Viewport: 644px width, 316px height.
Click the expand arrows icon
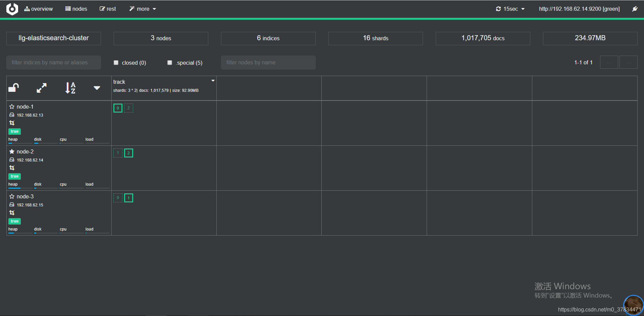[x=42, y=88]
